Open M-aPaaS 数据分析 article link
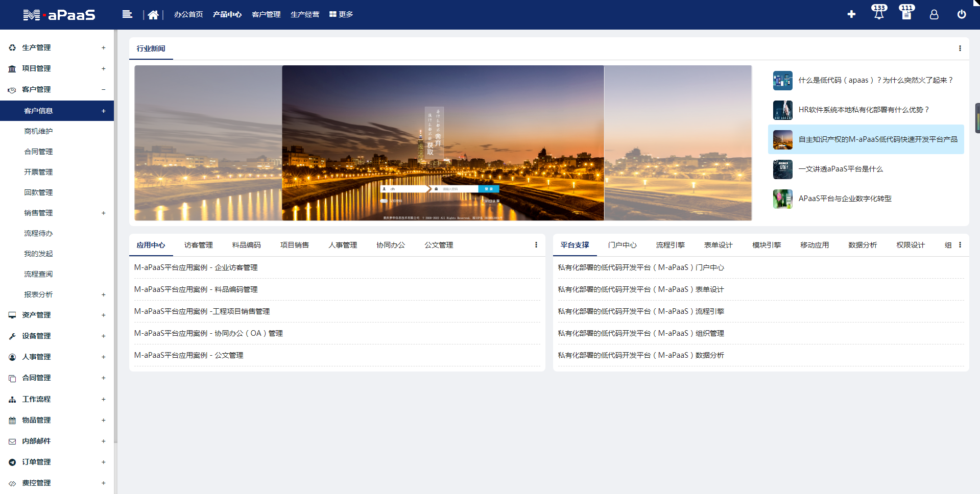 [x=641, y=355]
